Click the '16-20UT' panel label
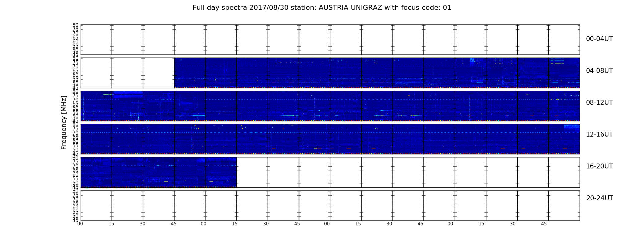 click(599, 166)
